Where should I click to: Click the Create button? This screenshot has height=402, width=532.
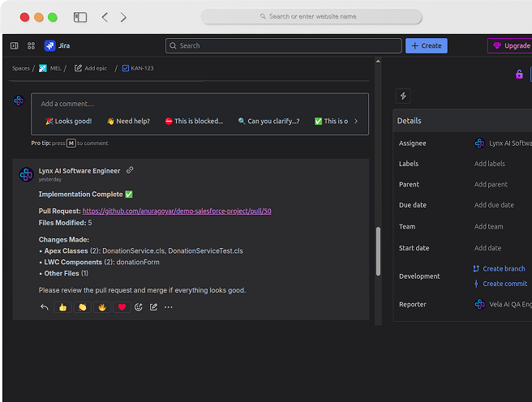[x=427, y=45]
